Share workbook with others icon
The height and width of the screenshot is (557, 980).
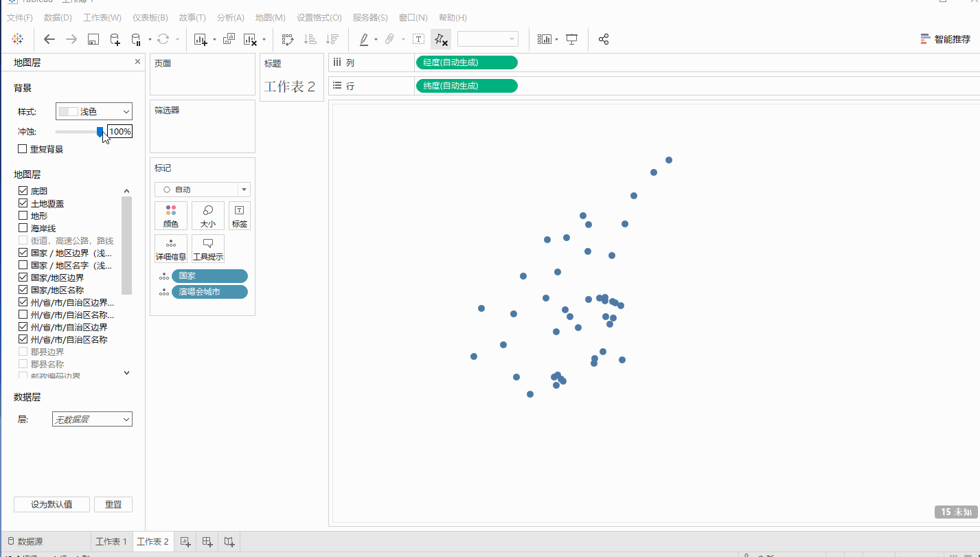604,39
